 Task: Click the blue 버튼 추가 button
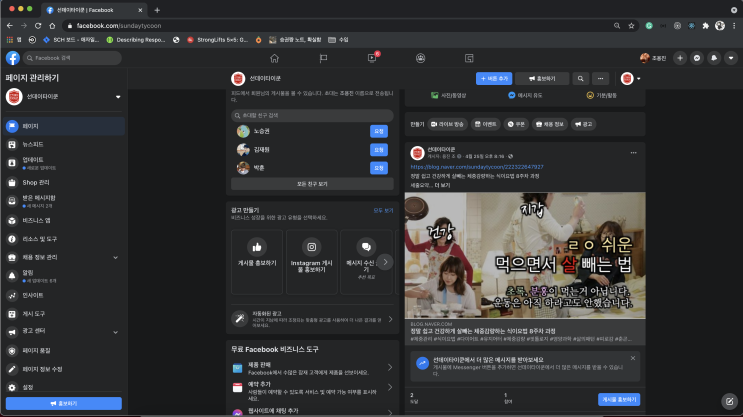(494, 79)
